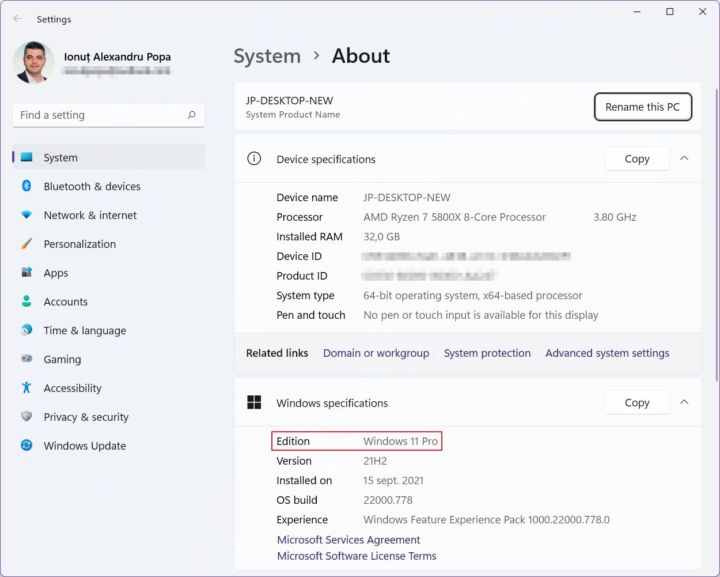The image size is (720, 577).
Task: Click the Apps icon in sidebar
Action: click(x=27, y=273)
